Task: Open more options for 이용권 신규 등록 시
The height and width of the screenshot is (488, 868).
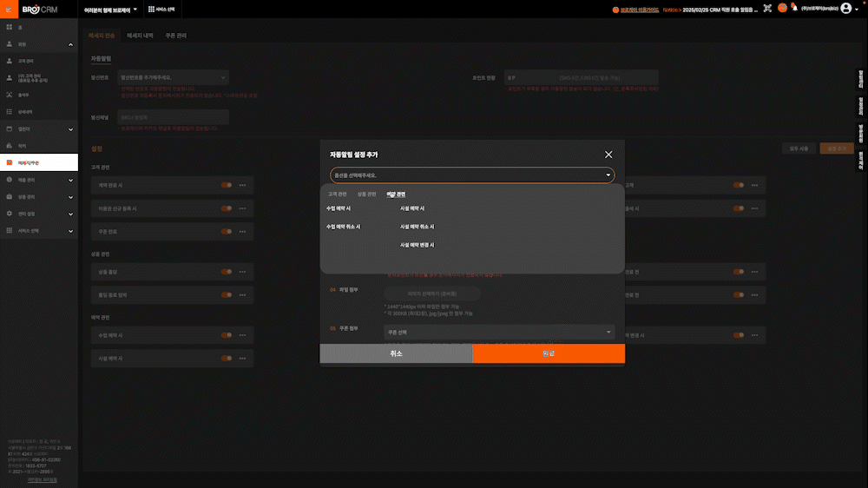Action: [242, 208]
